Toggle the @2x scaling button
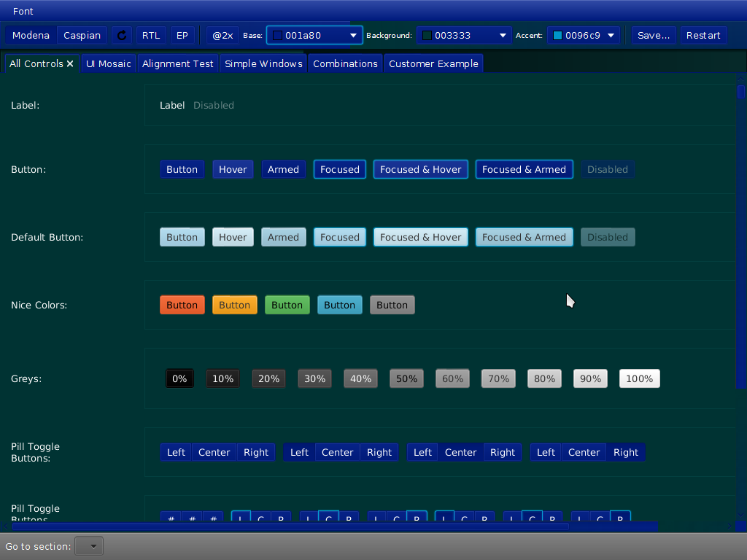The image size is (747, 560). pyautogui.click(x=222, y=35)
